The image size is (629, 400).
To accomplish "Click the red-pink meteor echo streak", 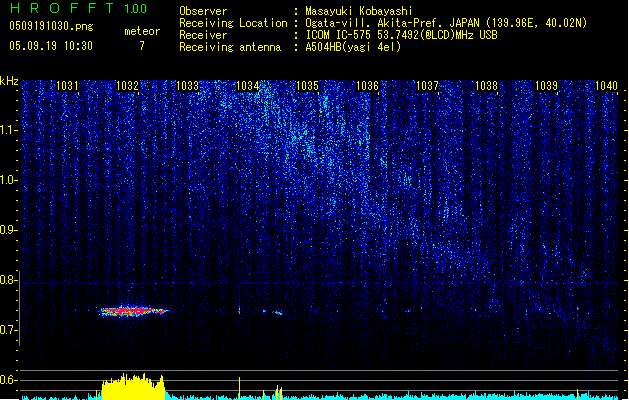I will 134,311.
